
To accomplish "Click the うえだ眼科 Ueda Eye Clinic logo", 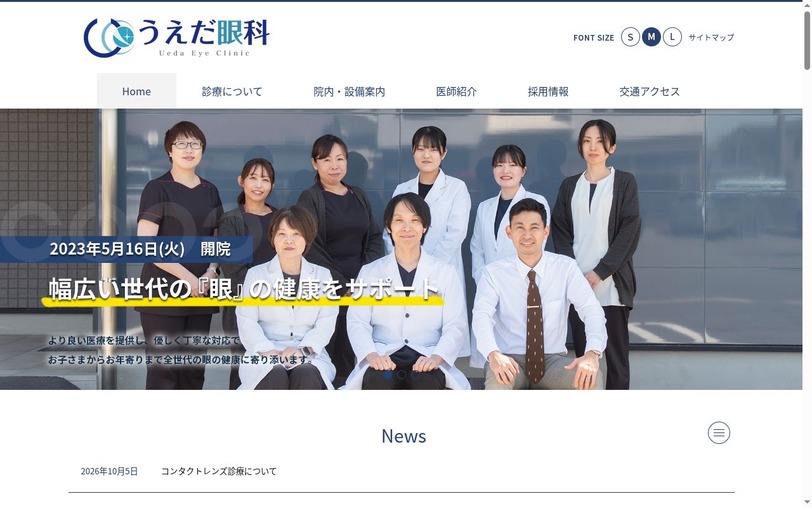I will click(176, 38).
